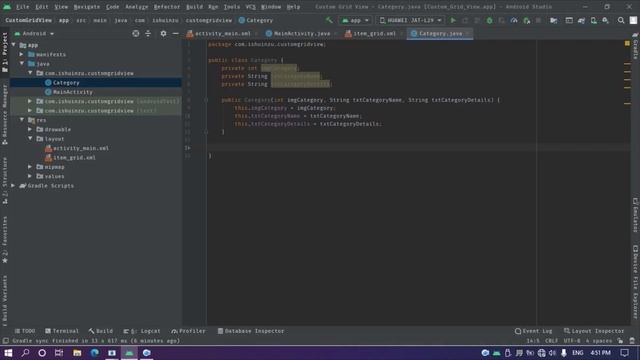Viewport: 640px width, 360px height.
Task: Click the Stop toolbar icon
Action: point(538,20)
